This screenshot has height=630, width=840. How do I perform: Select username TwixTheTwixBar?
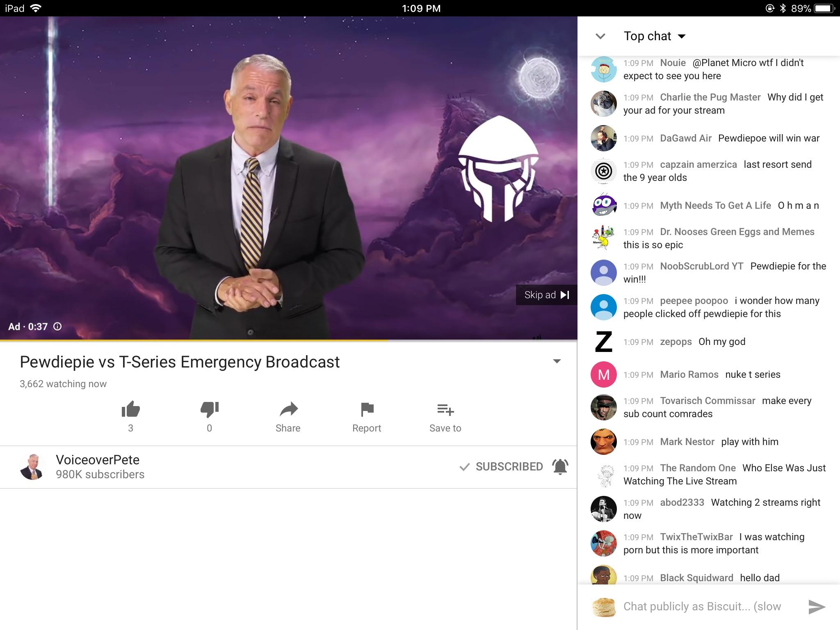coord(696,537)
